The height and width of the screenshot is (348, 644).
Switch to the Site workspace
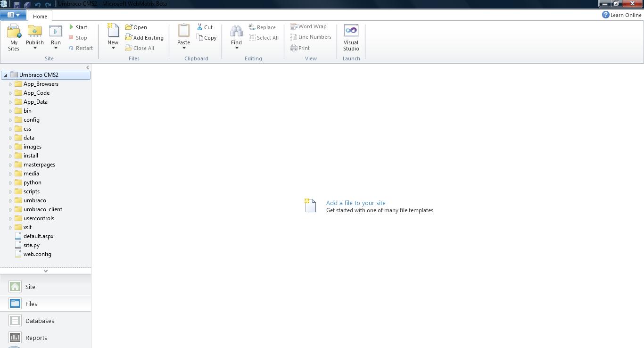coord(45,287)
